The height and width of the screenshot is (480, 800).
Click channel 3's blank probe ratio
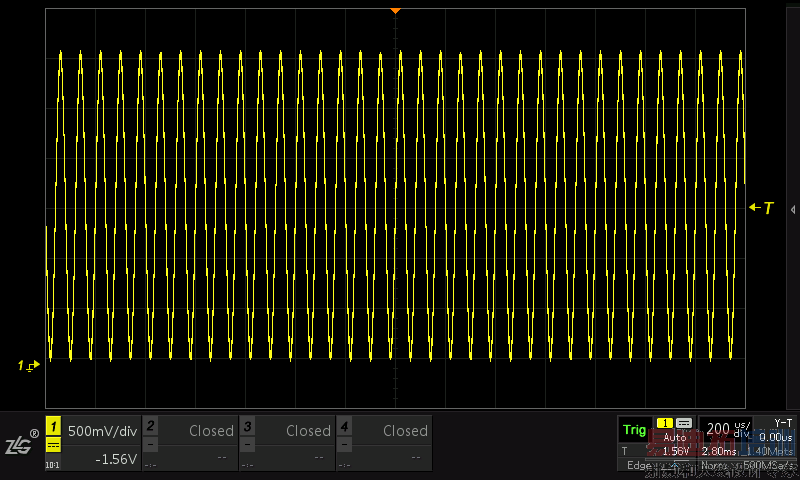click(x=246, y=465)
